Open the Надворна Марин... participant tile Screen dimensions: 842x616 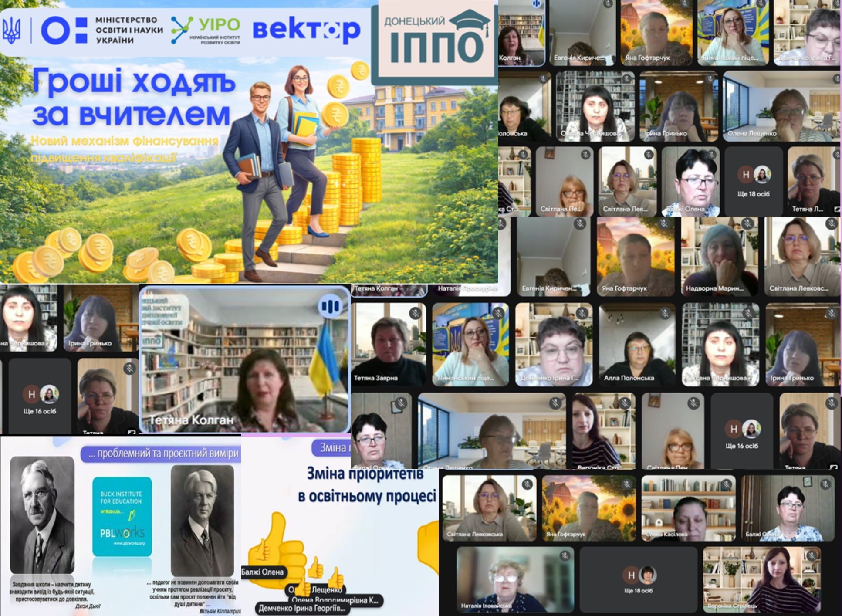720,256
